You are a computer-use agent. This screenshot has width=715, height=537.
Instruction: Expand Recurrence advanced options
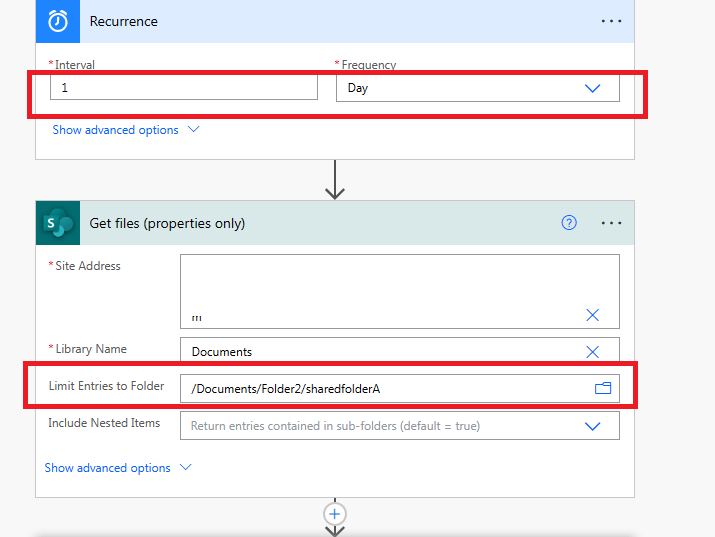126,130
